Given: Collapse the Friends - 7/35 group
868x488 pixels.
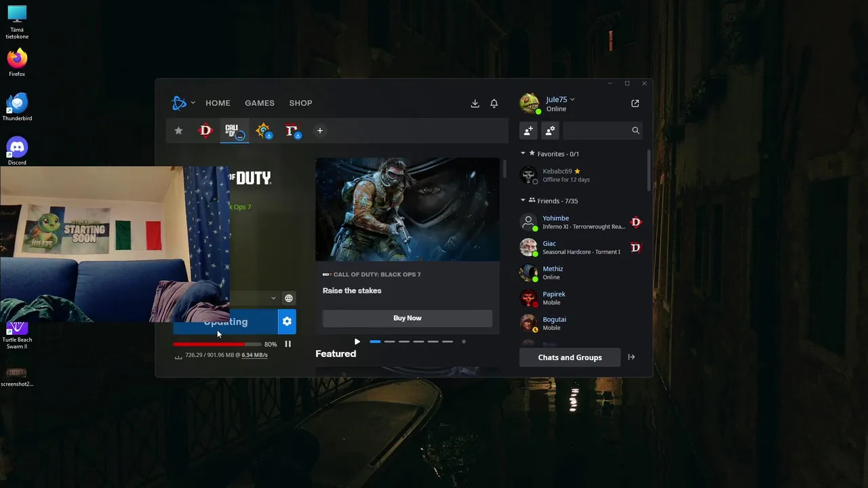Looking at the screenshot, I should click(523, 201).
